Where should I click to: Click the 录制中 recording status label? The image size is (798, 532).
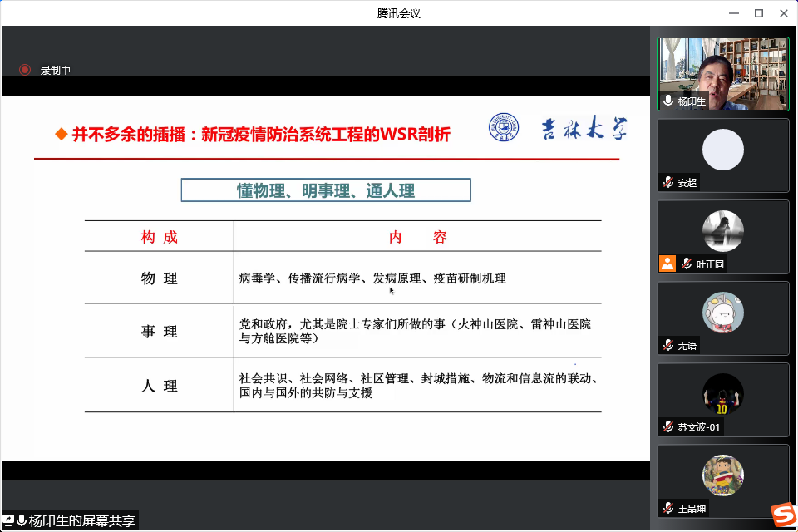click(x=56, y=71)
